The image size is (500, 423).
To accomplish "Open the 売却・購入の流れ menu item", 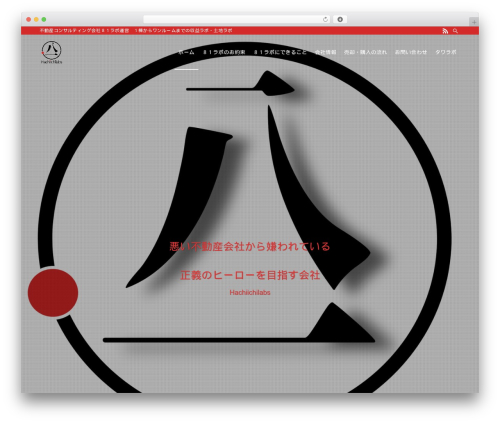I will click(x=365, y=52).
